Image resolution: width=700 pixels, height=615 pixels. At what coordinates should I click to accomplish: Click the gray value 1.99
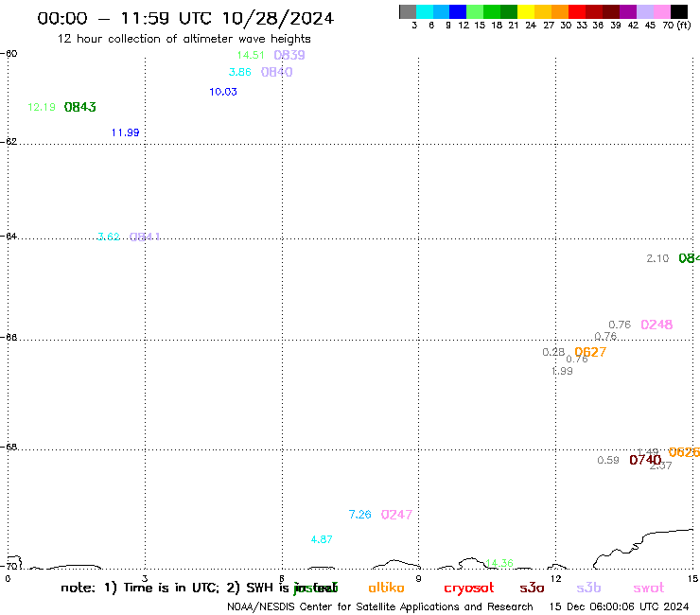pyautogui.click(x=562, y=371)
